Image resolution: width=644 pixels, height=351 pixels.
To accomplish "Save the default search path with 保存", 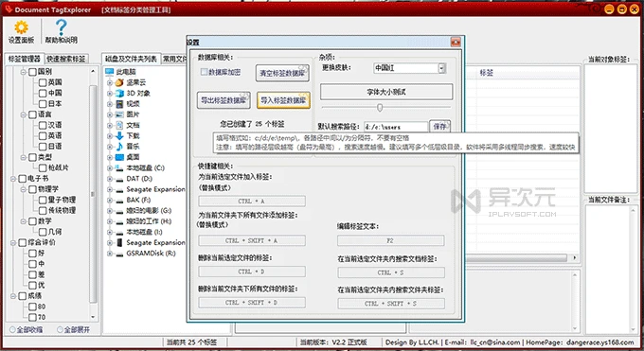I will pos(439,127).
